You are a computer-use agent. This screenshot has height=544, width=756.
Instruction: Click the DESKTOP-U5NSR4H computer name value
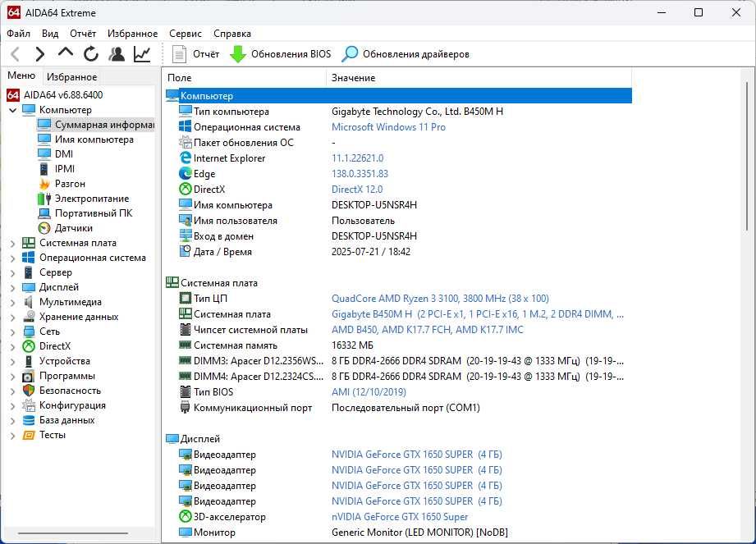pyautogui.click(x=374, y=205)
